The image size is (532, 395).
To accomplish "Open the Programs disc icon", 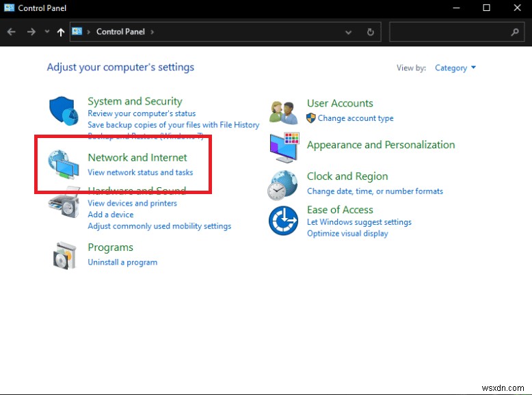I will (x=64, y=256).
